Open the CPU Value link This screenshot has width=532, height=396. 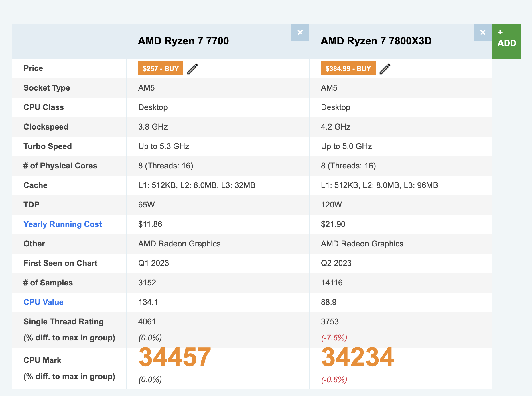point(44,302)
